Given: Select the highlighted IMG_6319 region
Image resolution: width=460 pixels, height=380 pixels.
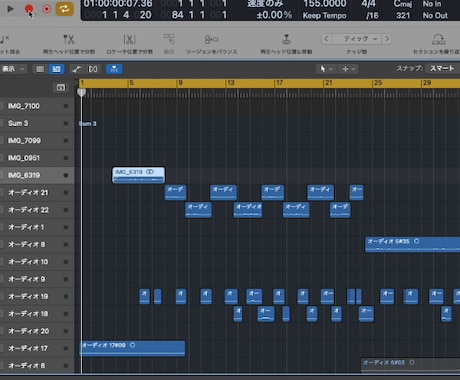Looking at the screenshot, I should point(138,175).
